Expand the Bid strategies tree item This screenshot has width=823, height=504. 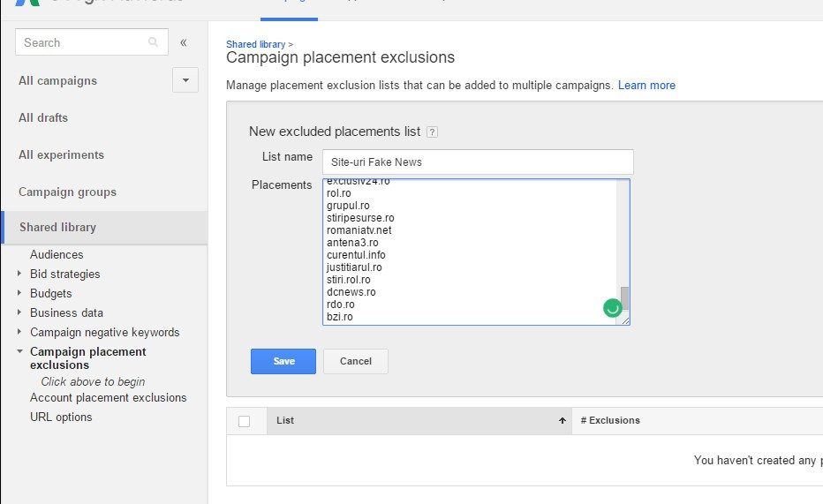pos(19,274)
